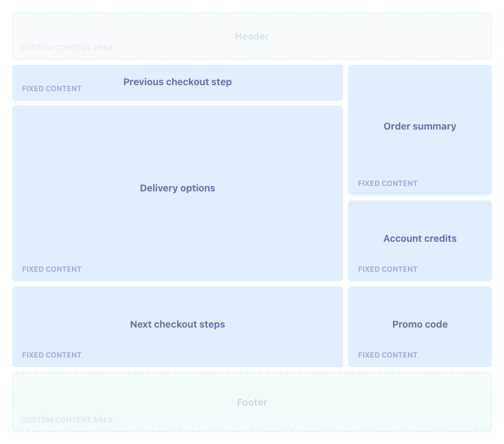Click the "Order summary" title text
This screenshot has height=444, width=504.
click(420, 127)
